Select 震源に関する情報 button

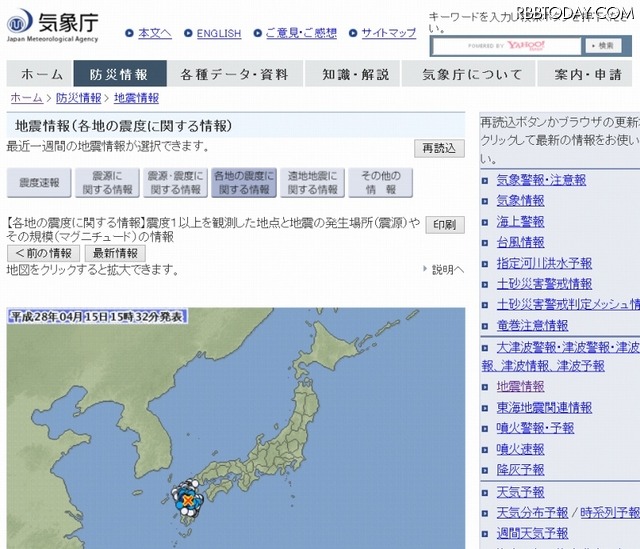pyautogui.click(x=107, y=182)
